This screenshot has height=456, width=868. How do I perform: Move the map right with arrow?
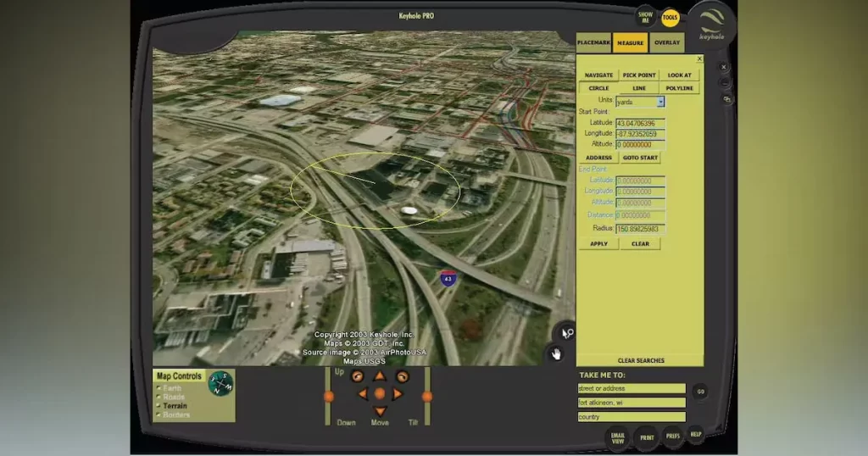(397, 394)
